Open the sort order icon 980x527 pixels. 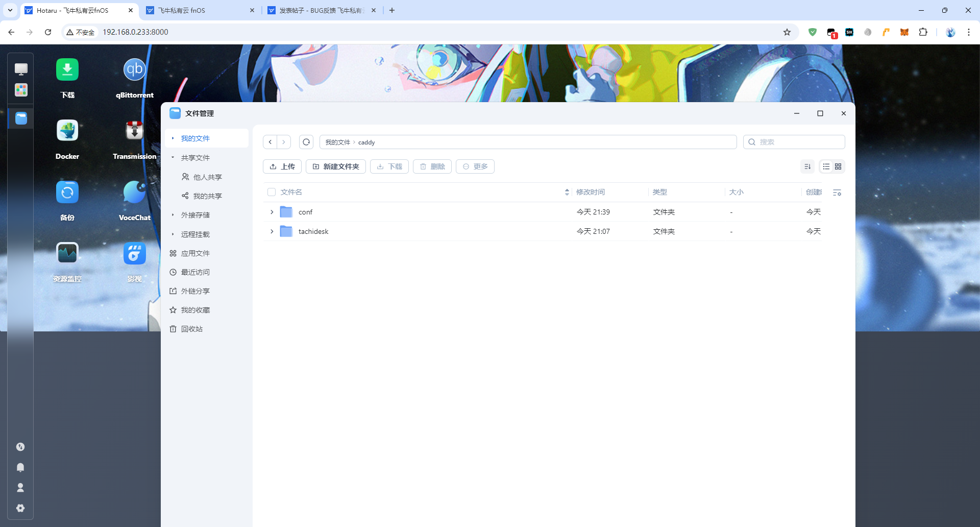807,166
